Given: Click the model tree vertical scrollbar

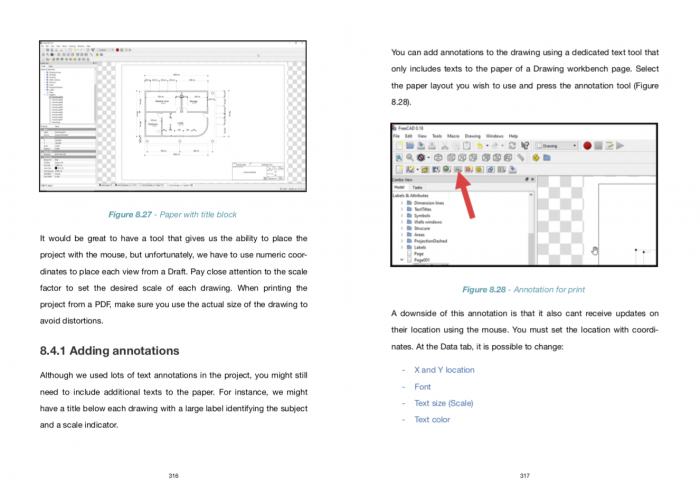Looking at the screenshot, I should pyautogui.click(x=531, y=228).
